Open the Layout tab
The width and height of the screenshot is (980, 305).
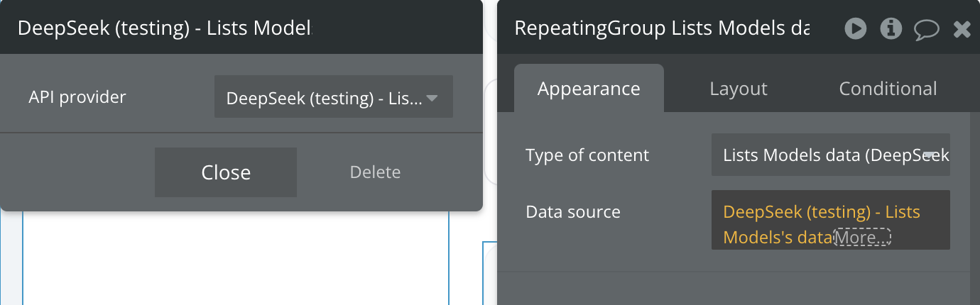point(739,89)
